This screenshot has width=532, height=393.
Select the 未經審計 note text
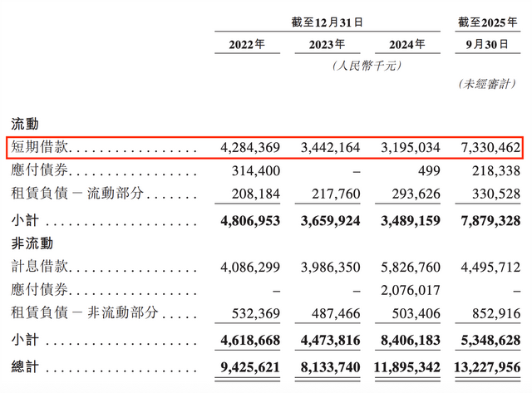pyautogui.click(x=489, y=85)
